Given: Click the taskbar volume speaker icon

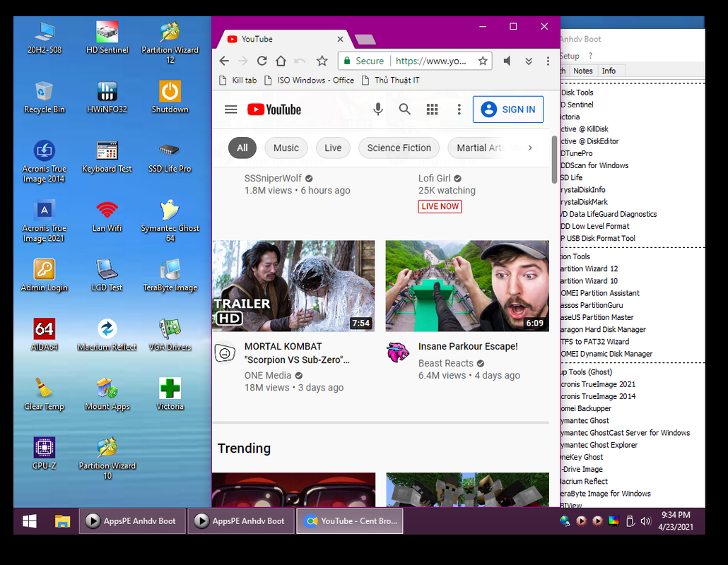Looking at the screenshot, I should pos(646,521).
